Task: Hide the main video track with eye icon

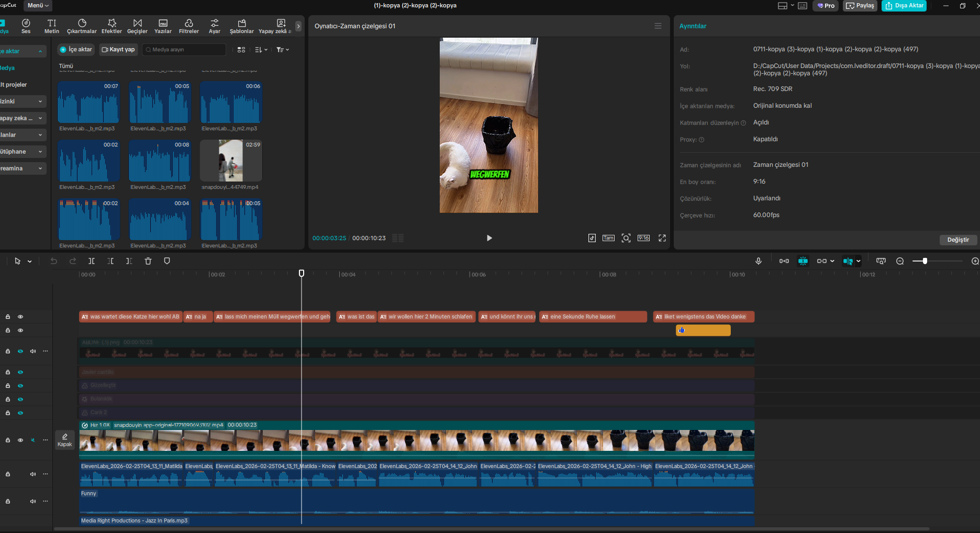Action: point(20,440)
